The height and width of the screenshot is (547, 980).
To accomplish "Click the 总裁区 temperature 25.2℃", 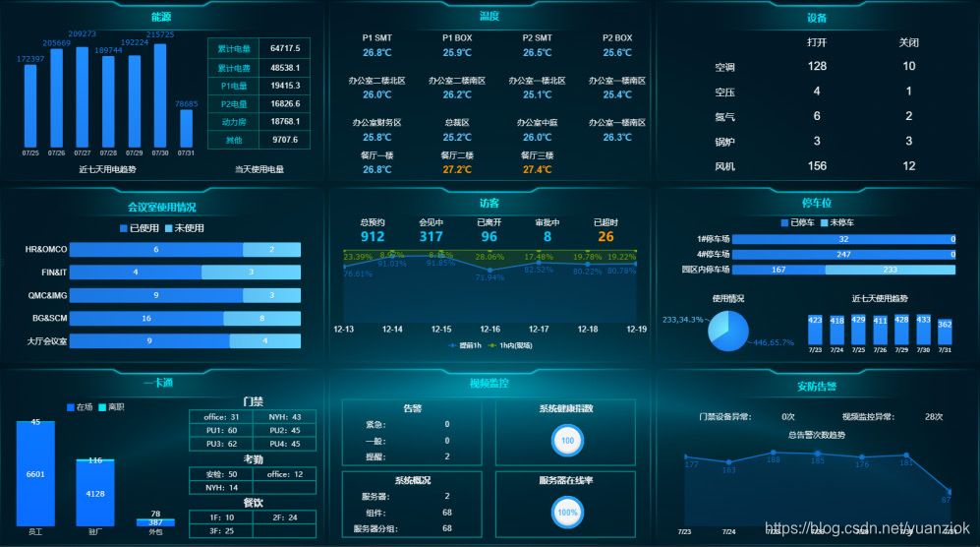I will coord(457,137).
